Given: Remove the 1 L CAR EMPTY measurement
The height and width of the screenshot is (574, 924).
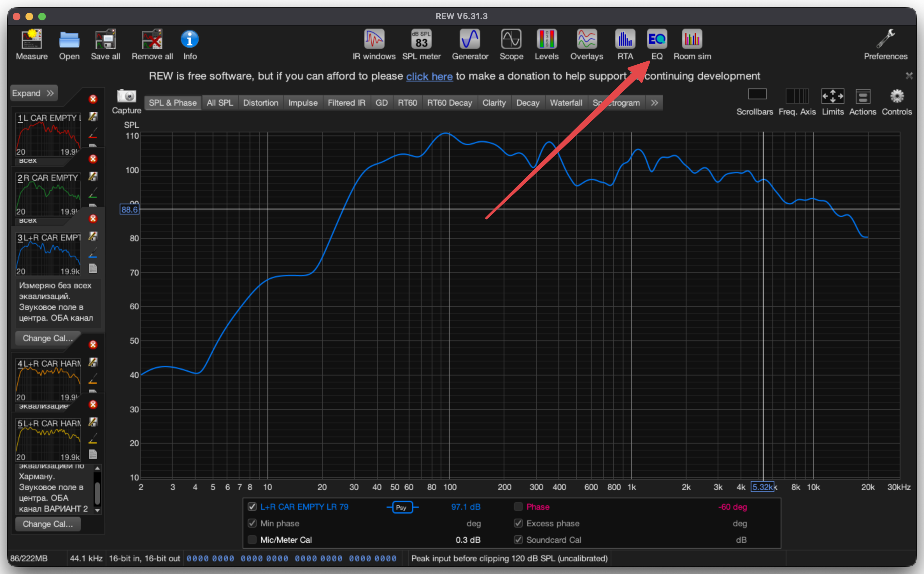Looking at the screenshot, I should pyautogui.click(x=93, y=99).
